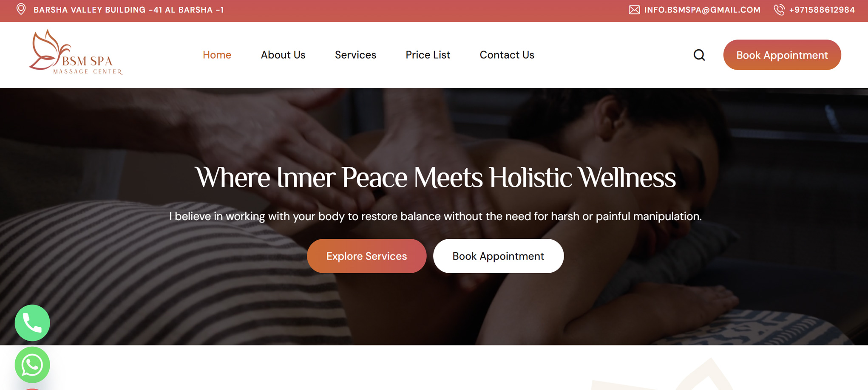Click the Barsha Valley Building address text

click(129, 10)
